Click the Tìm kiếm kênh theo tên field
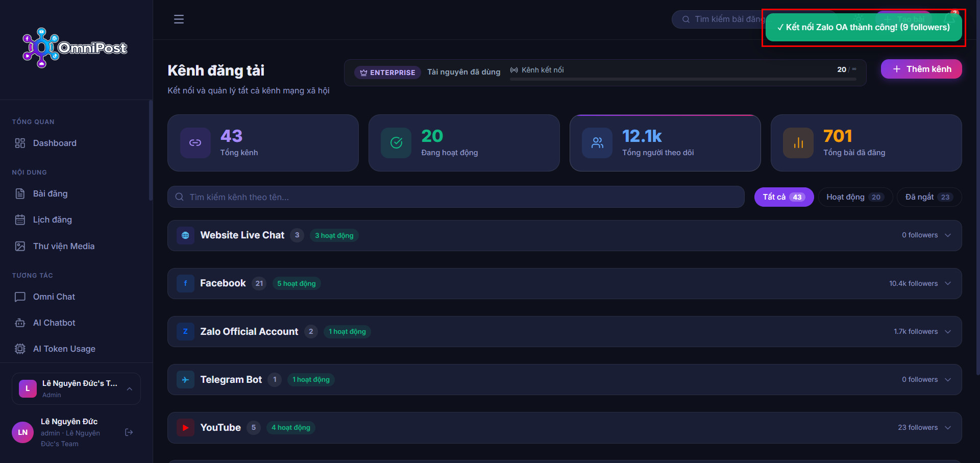The image size is (980, 463). [456, 197]
